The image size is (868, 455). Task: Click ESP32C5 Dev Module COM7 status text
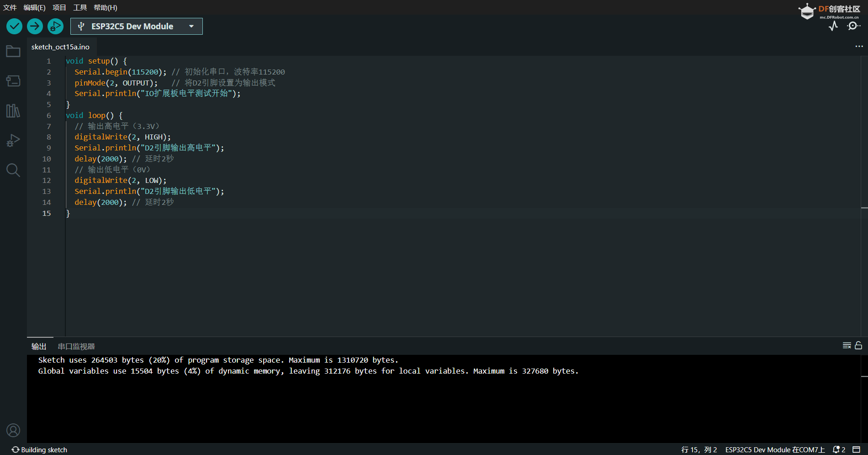coord(775,450)
